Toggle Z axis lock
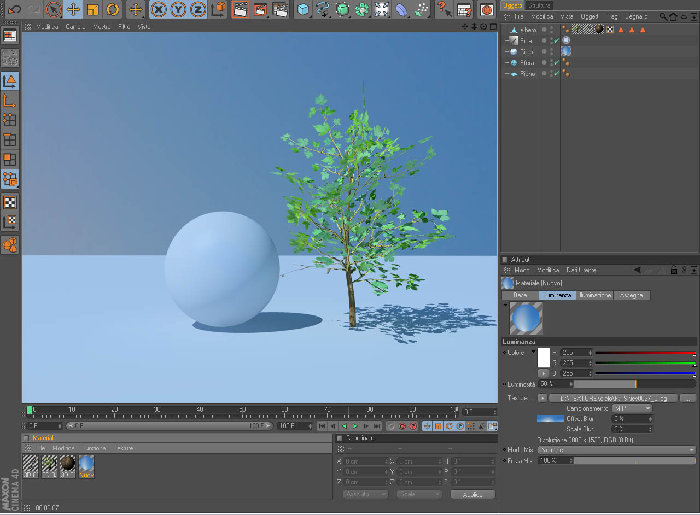The height and width of the screenshot is (515, 700). click(x=198, y=9)
